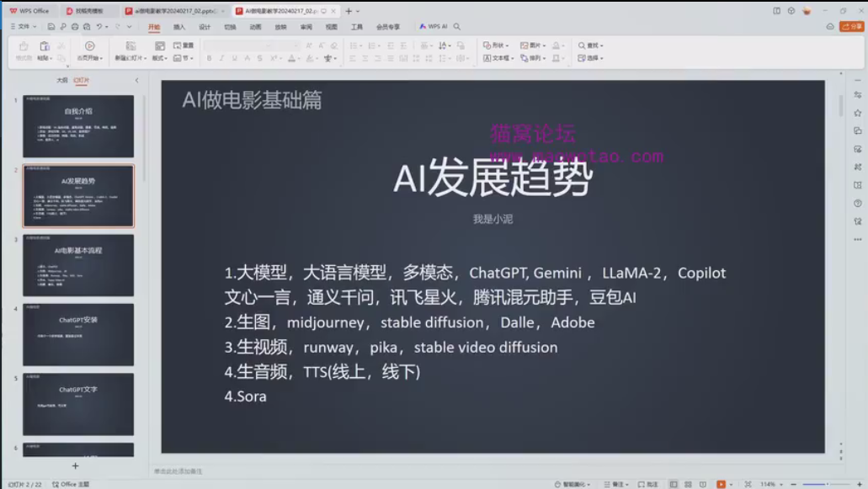Viewport: 868px width, 489px height.
Task: Switch to the Animation ribbon tab
Action: (255, 27)
